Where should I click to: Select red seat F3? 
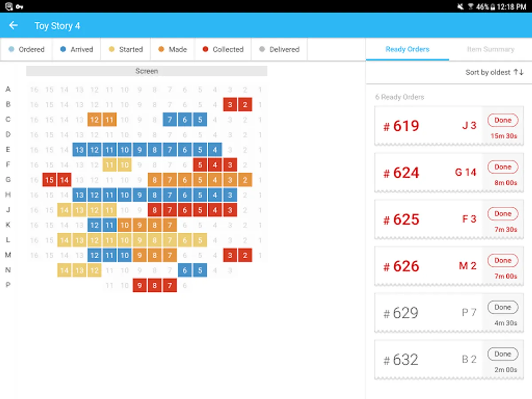click(x=230, y=165)
